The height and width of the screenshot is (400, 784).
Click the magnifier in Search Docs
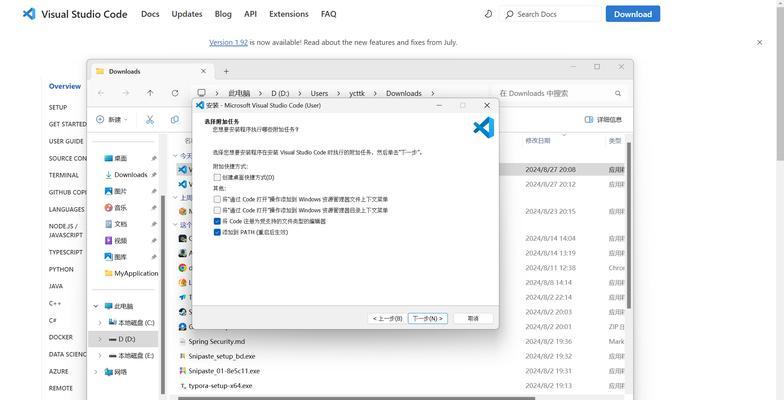(x=509, y=14)
